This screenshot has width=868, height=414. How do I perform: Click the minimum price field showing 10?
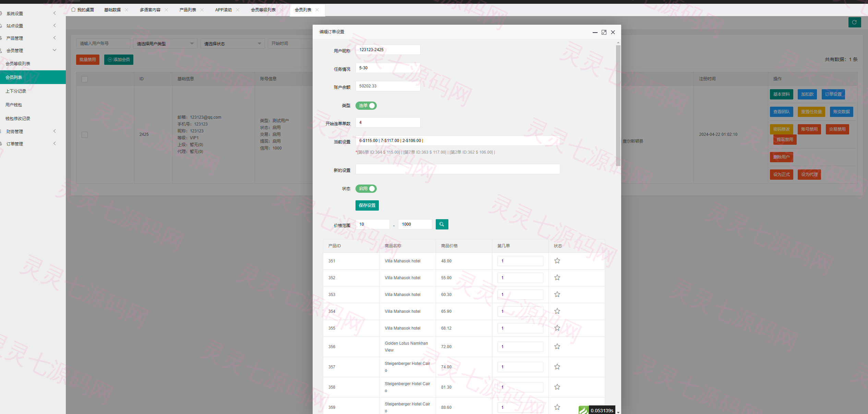pos(372,224)
